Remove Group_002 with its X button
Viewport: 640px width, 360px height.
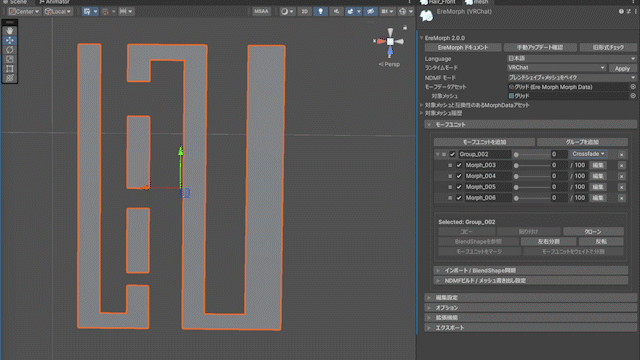tap(621, 154)
